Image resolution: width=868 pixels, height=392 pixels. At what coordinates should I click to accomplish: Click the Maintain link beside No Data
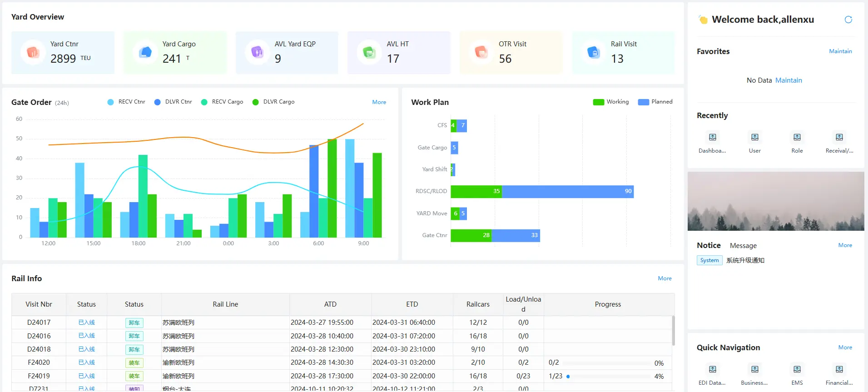tap(789, 80)
